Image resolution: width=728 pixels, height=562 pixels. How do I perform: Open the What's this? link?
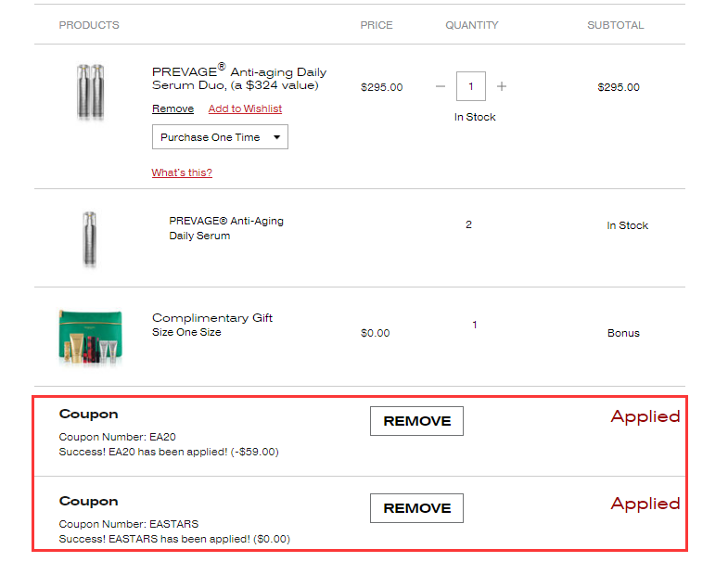coord(182,172)
